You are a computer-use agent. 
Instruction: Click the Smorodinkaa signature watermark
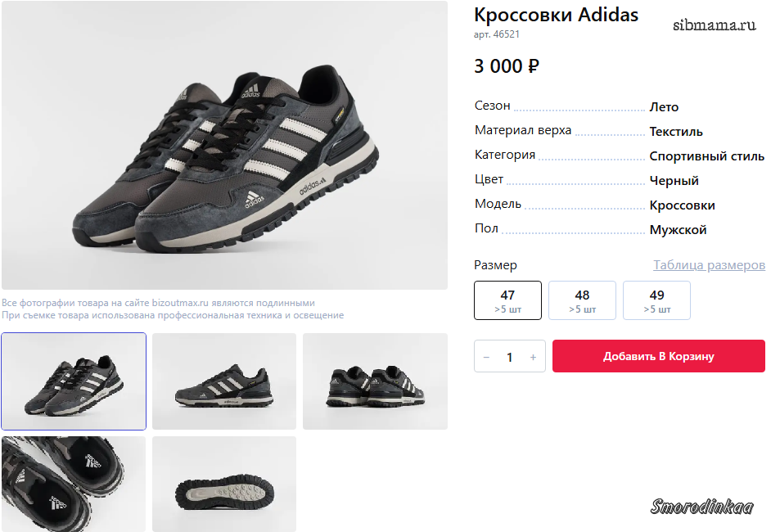(701, 507)
